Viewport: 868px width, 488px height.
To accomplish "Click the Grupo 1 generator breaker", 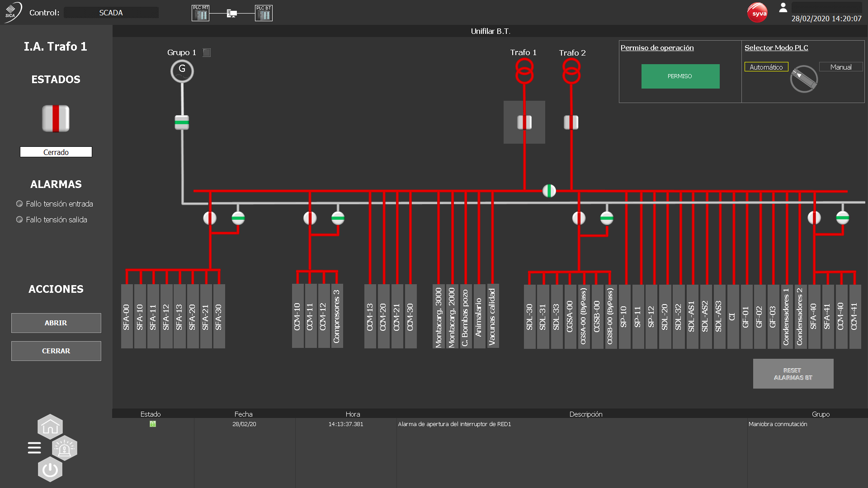I will coord(182,122).
